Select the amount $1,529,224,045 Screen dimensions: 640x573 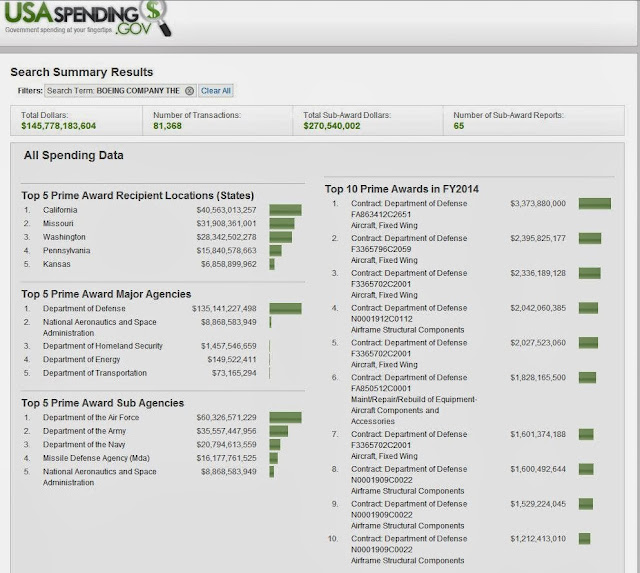point(538,504)
